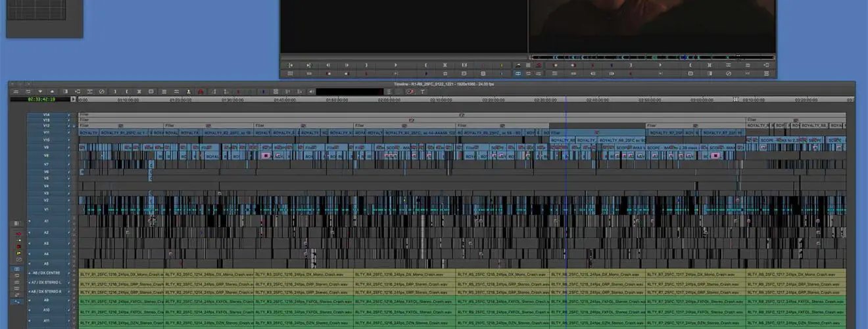Select the V11 track button
This screenshot has height=329, width=868.
47,132
